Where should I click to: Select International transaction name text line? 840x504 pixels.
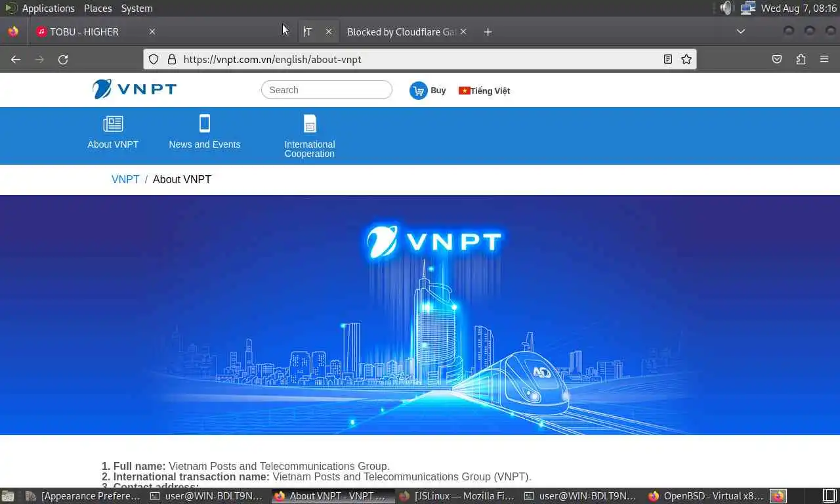316,476
